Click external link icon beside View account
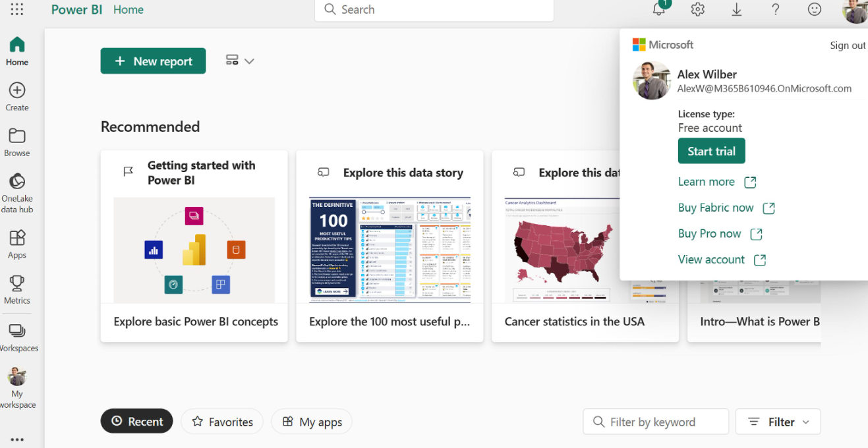Screen dimensions: 868x448 [x=760, y=260]
